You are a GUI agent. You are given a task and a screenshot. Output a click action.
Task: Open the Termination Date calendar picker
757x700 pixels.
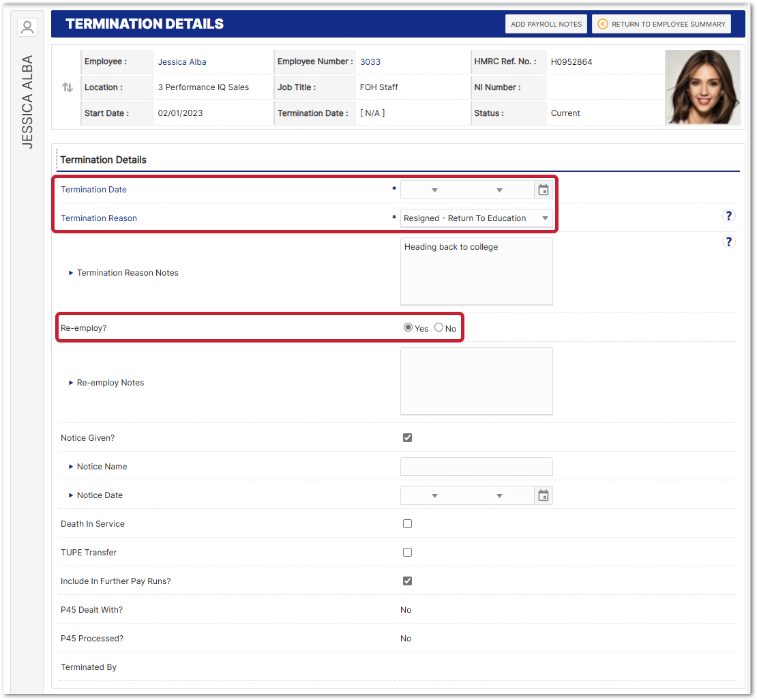coord(544,190)
